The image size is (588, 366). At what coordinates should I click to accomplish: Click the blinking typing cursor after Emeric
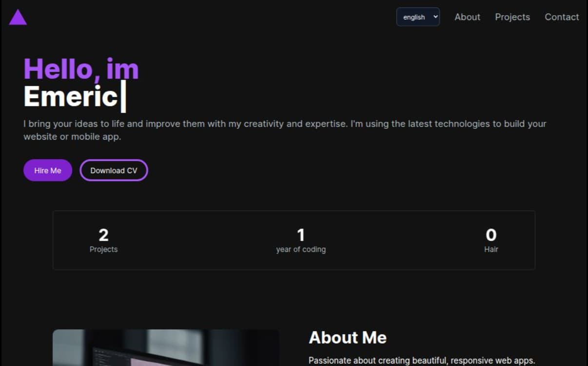coord(123,97)
